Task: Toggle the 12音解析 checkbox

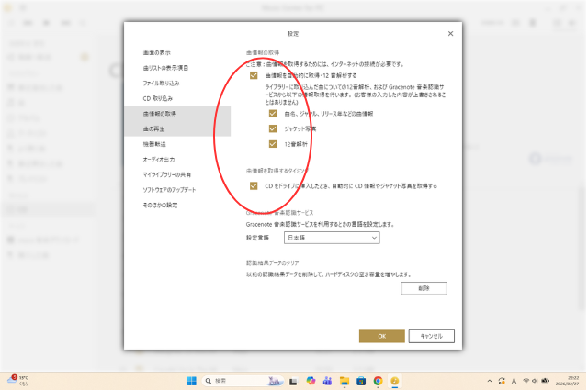Action: click(273, 144)
